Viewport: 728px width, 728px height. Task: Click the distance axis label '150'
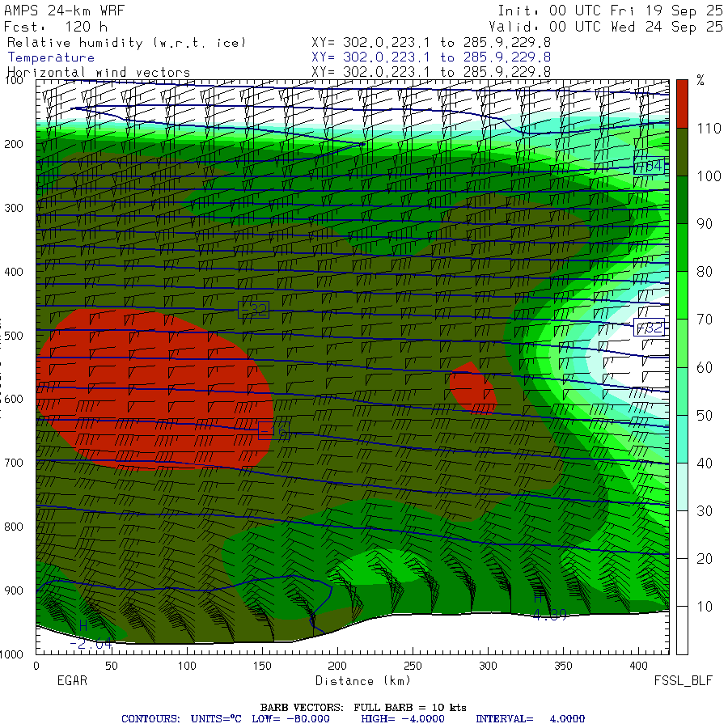262,666
